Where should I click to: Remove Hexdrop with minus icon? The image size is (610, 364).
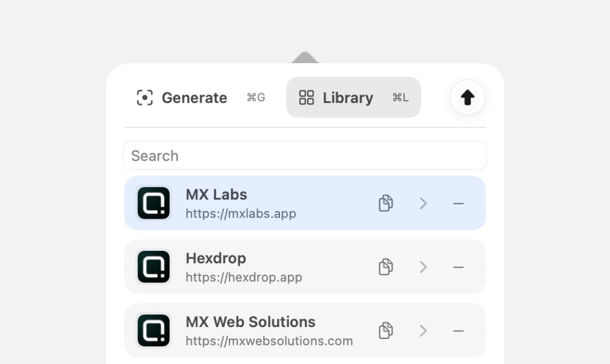[458, 267]
